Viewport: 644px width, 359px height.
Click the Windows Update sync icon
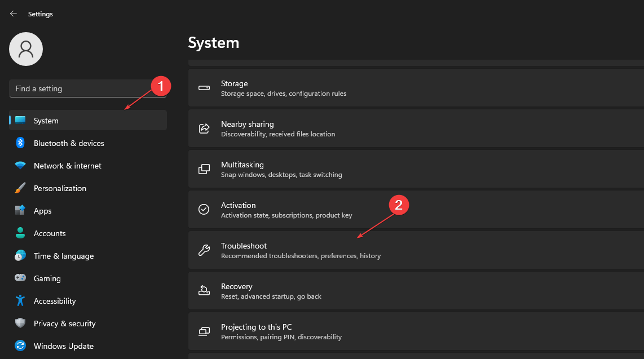pos(20,346)
